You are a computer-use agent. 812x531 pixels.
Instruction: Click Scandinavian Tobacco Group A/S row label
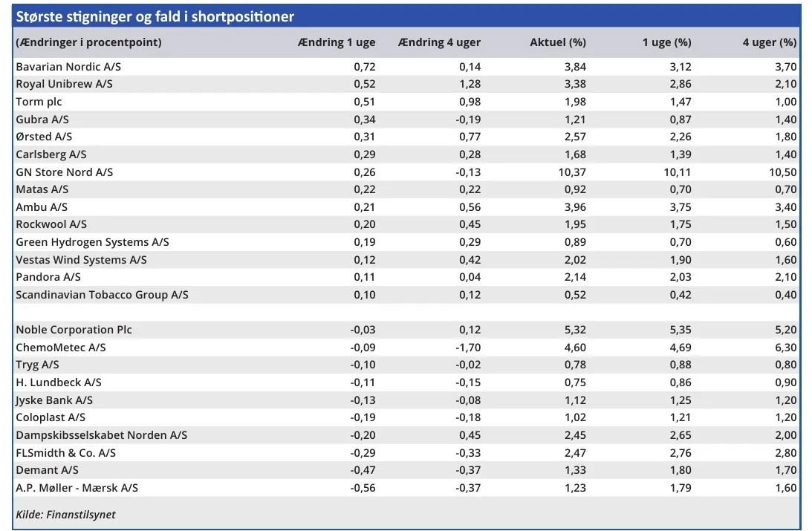click(102, 295)
